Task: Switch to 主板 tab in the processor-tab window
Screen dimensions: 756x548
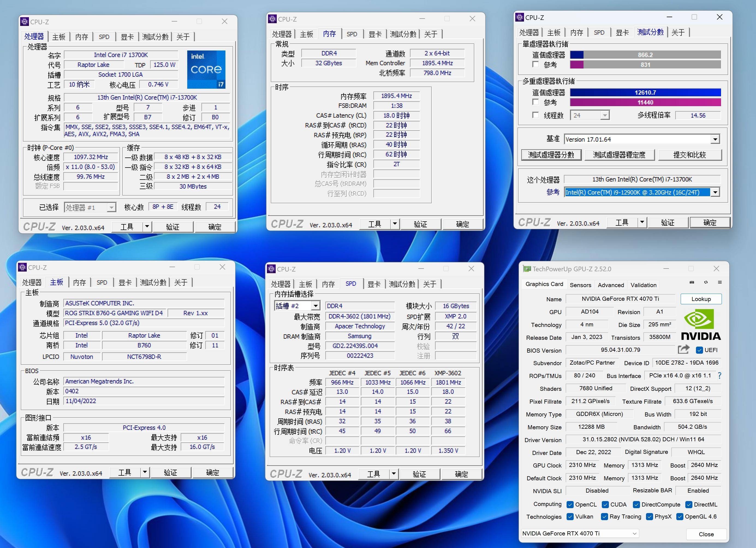Action: click(x=59, y=37)
